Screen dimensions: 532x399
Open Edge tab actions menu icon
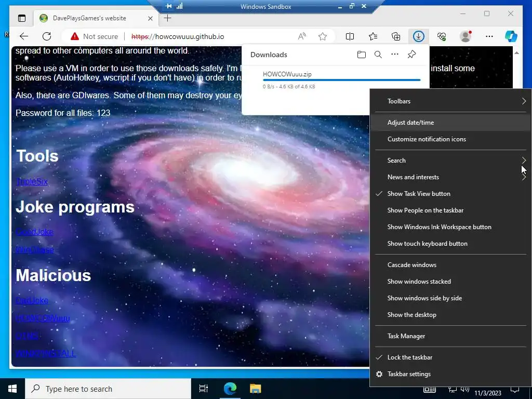click(x=22, y=18)
